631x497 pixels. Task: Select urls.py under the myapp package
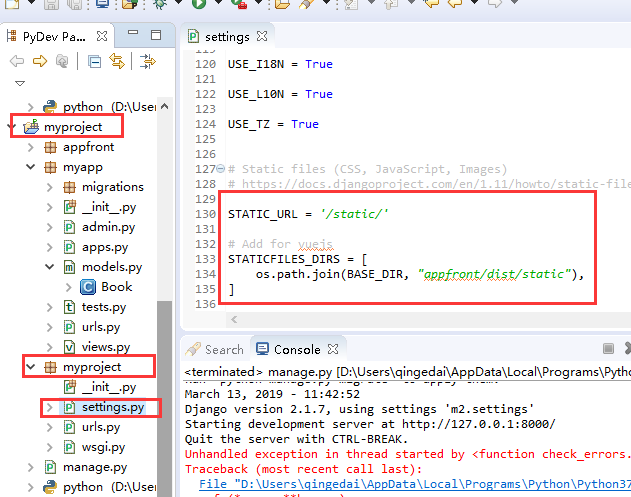click(101, 327)
